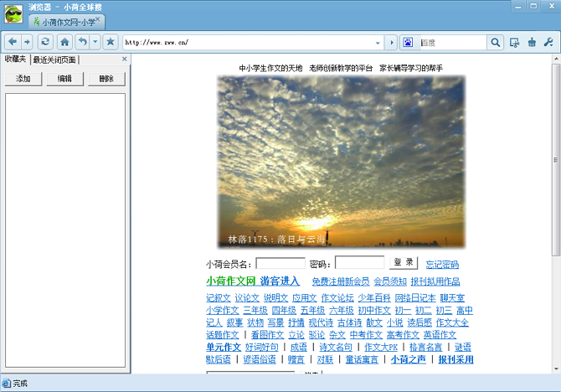This screenshot has width=561, height=392.
Task: Open the undo history dropdown arrow
Action: pos(95,42)
